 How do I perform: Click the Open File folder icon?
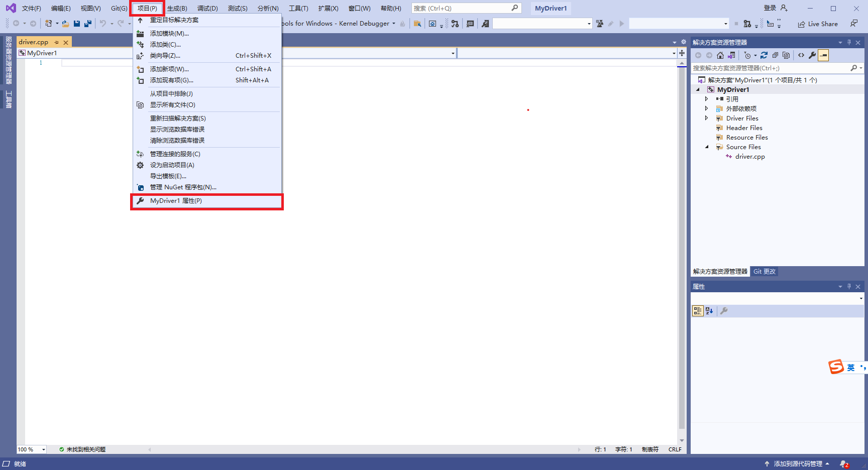[x=65, y=24]
